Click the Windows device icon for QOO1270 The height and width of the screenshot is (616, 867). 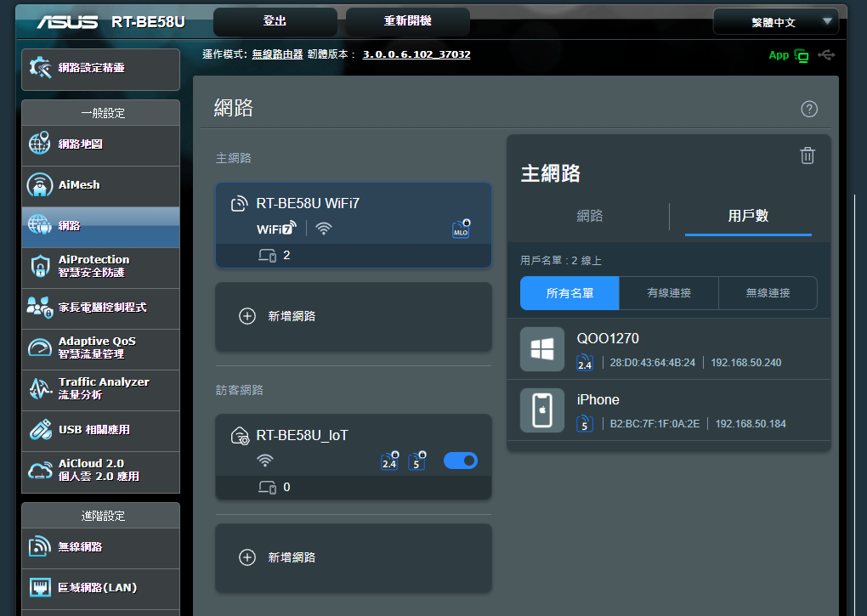542,349
